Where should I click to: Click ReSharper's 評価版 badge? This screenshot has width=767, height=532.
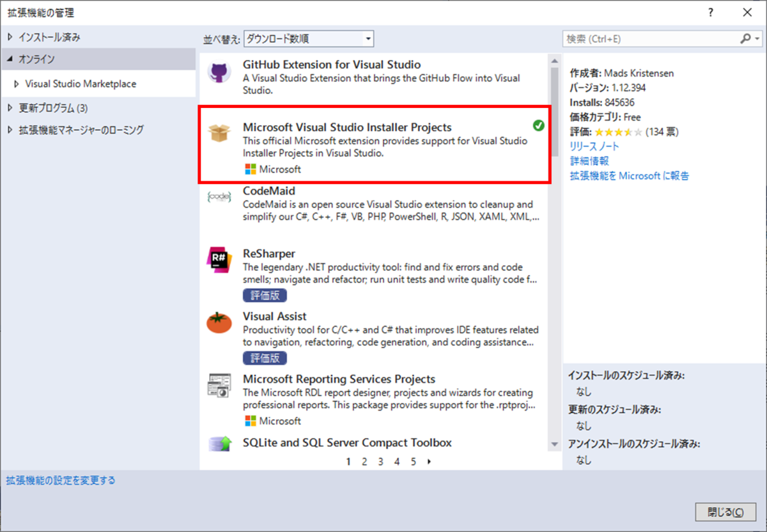(265, 295)
